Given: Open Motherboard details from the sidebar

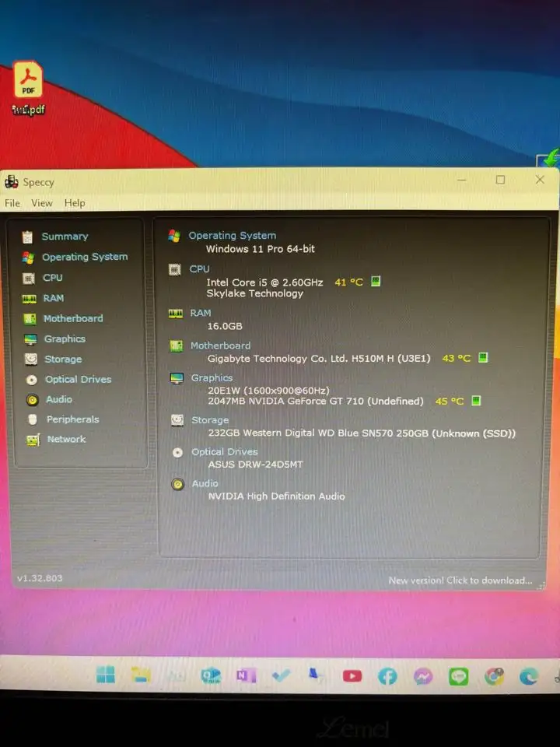Looking at the screenshot, I should tap(72, 318).
